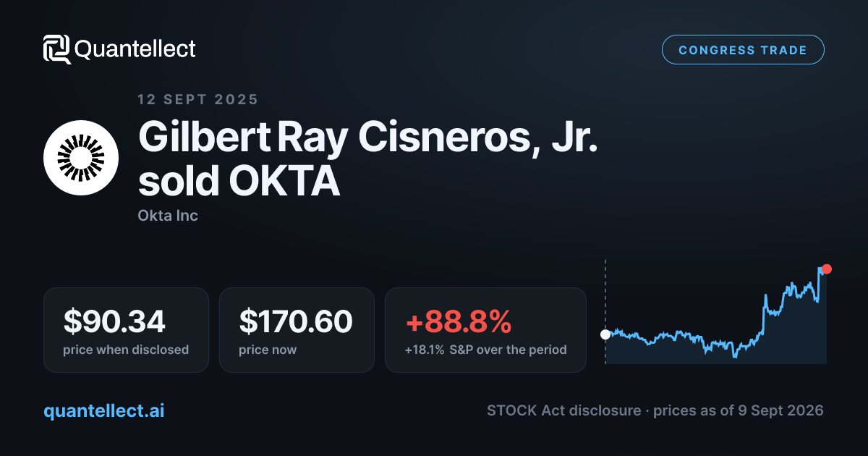This screenshot has height=456, width=868.
Task: Click the +88.8% return card
Action: (x=485, y=330)
